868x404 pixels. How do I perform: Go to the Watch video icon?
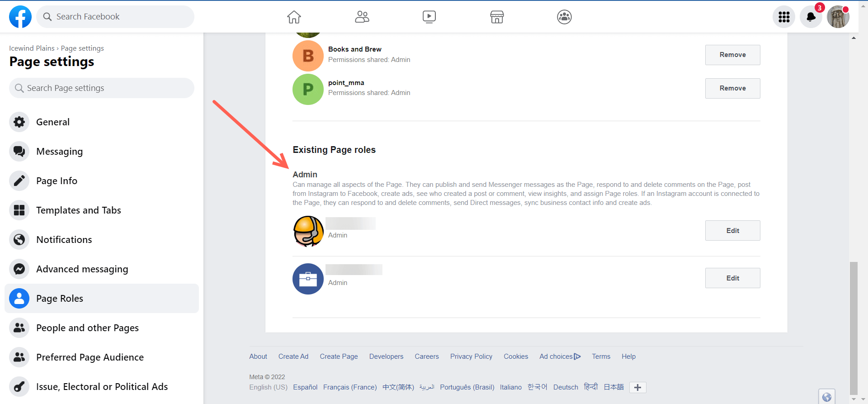tap(429, 17)
